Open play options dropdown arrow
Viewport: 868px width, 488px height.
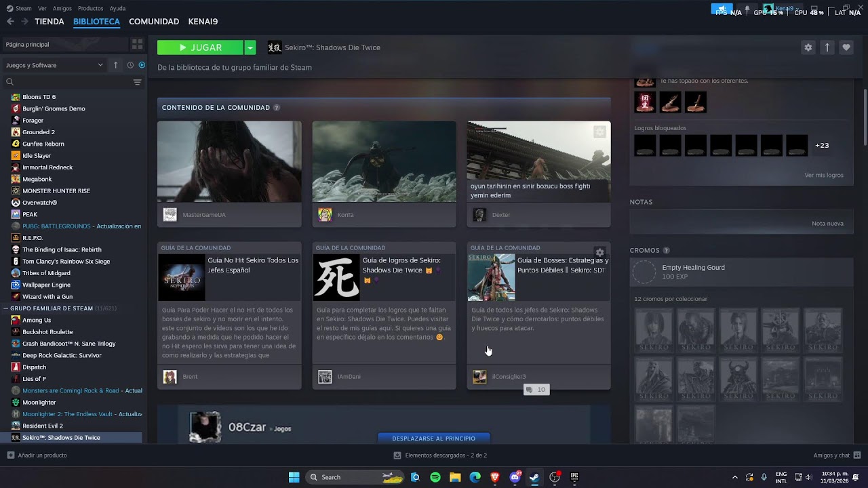[x=250, y=47]
